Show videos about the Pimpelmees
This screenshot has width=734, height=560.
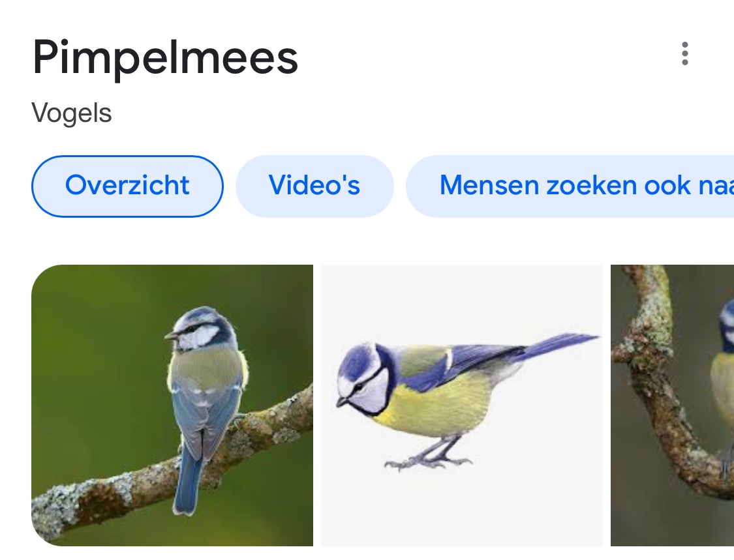point(314,186)
